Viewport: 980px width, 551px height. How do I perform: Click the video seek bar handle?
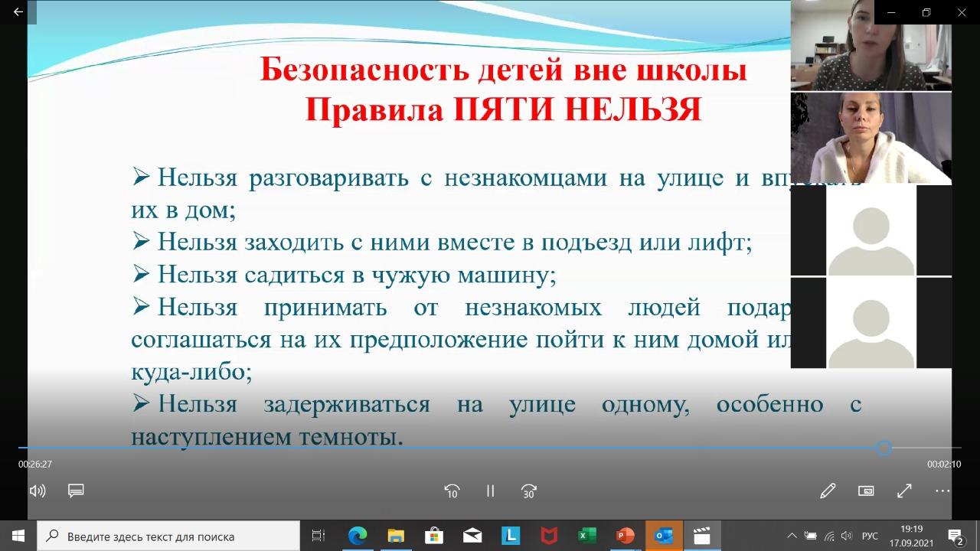point(884,448)
